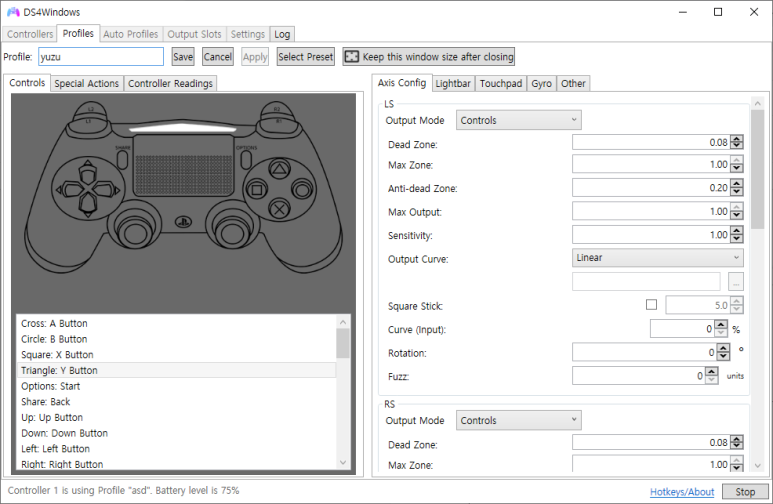This screenshot has width=773, height=504.
Task: Open the RS Output Mode dropdown
Action: point(518,420)
